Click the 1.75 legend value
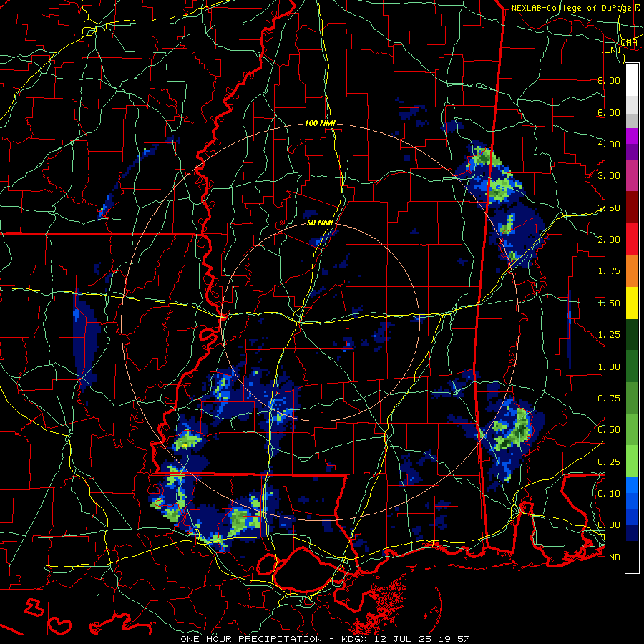644x644 pixels. (609, 271)
